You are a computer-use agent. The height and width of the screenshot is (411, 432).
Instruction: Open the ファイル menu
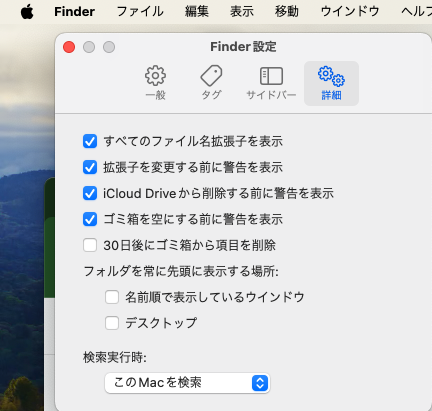pos(140,12)
